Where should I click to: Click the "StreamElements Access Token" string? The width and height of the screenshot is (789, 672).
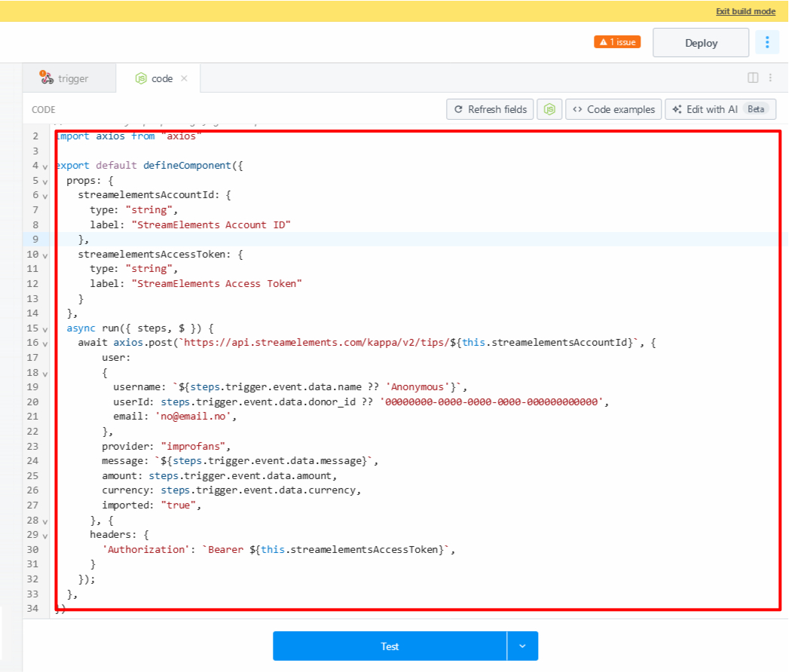(x=217, y=284)
